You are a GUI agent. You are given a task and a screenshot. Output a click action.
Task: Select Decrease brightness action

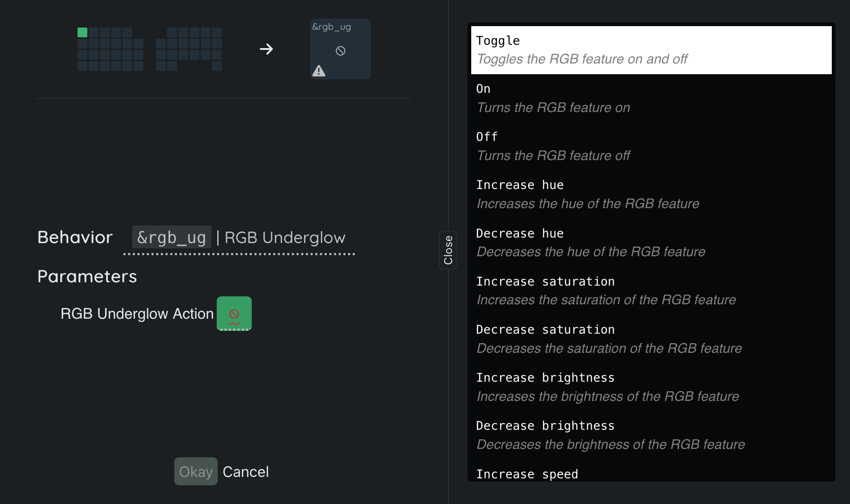651,435
